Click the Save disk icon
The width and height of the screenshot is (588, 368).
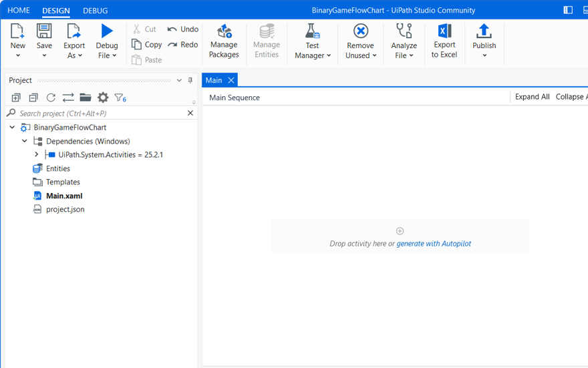click(44, 31)
